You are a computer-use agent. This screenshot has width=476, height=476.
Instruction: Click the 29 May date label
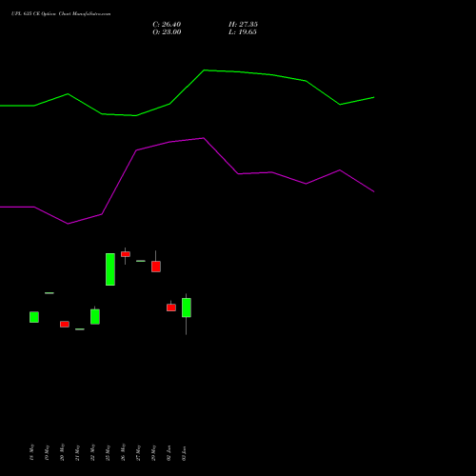coord(153,452)
